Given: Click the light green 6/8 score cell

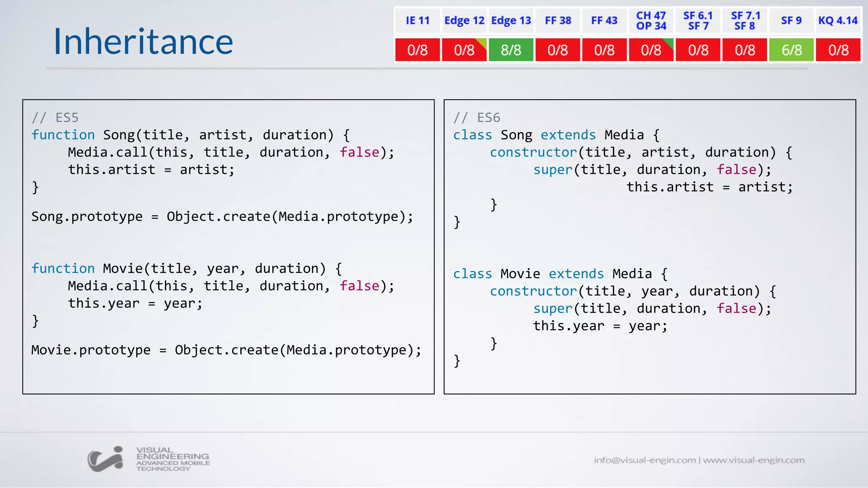Looking at the screenshot, I should pos(791,50).
